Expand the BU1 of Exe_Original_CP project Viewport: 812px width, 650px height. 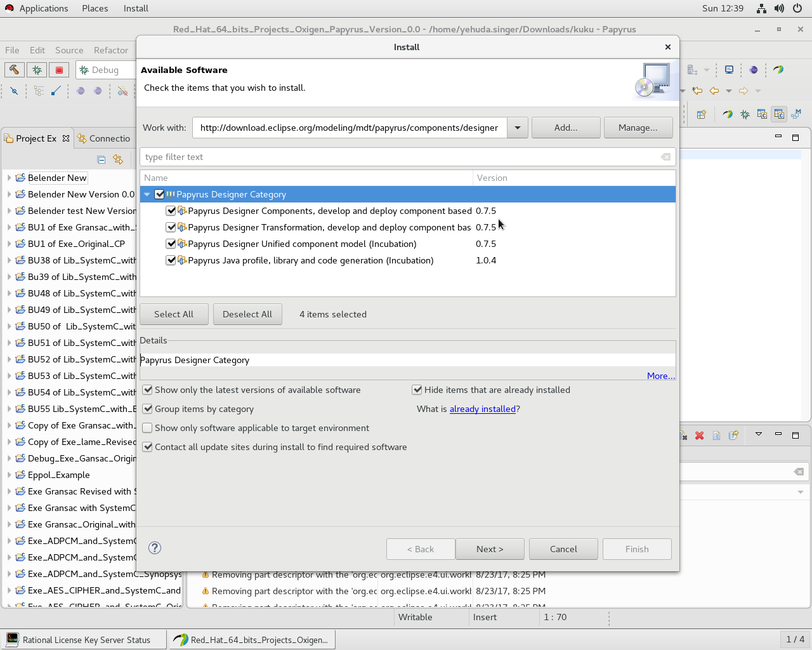click(x=9, y=244)
